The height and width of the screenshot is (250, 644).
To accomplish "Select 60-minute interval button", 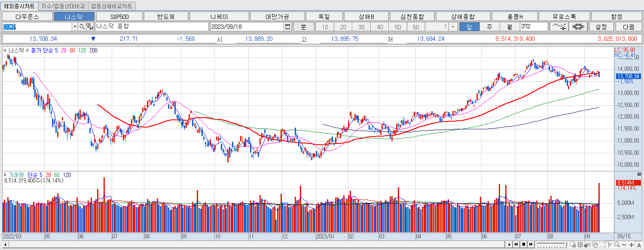I will [416, 27].
